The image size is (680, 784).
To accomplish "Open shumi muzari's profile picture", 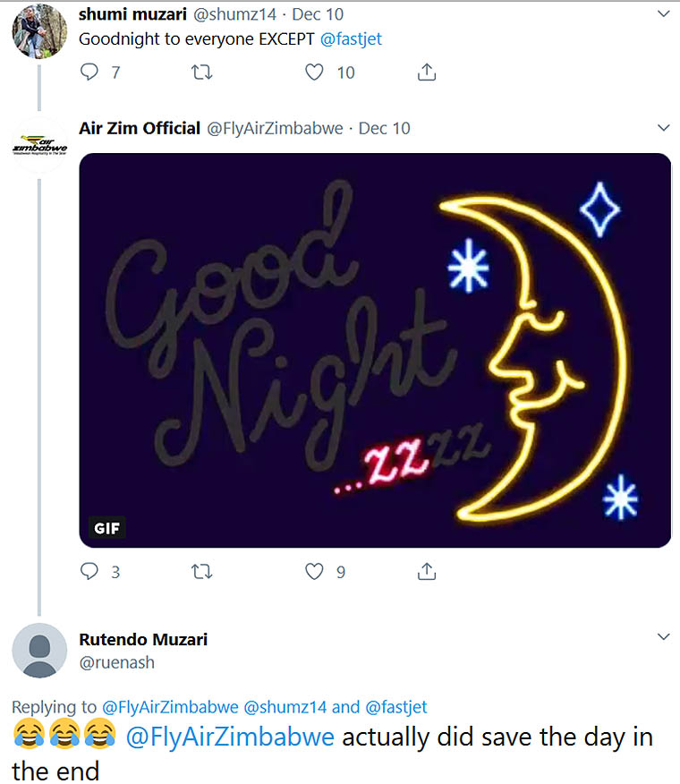I will [x=39, y=31].
